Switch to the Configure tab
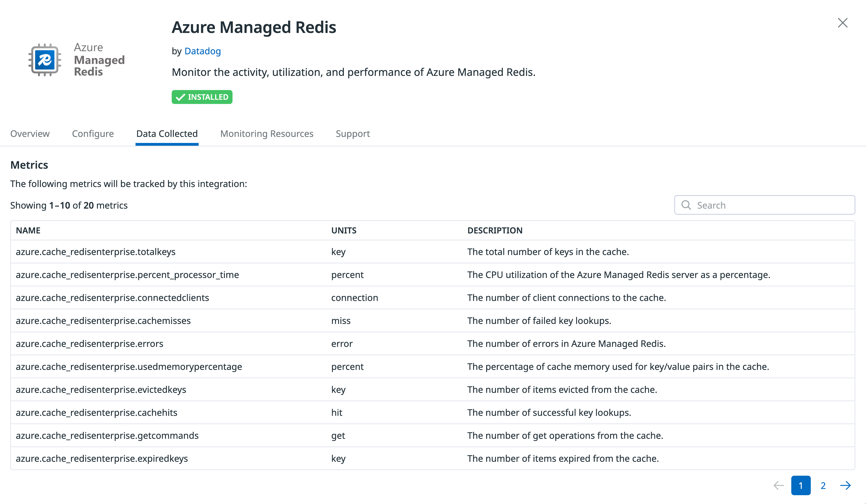Screen dimensions: 866x504 pyautogui.click(x=93, y=134)
